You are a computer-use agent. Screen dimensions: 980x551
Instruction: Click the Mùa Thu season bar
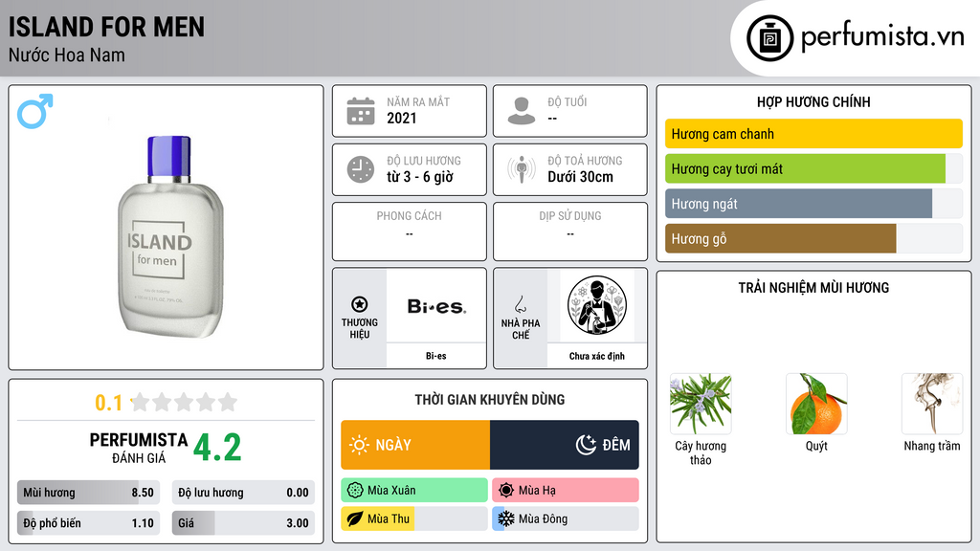point(413,518)
